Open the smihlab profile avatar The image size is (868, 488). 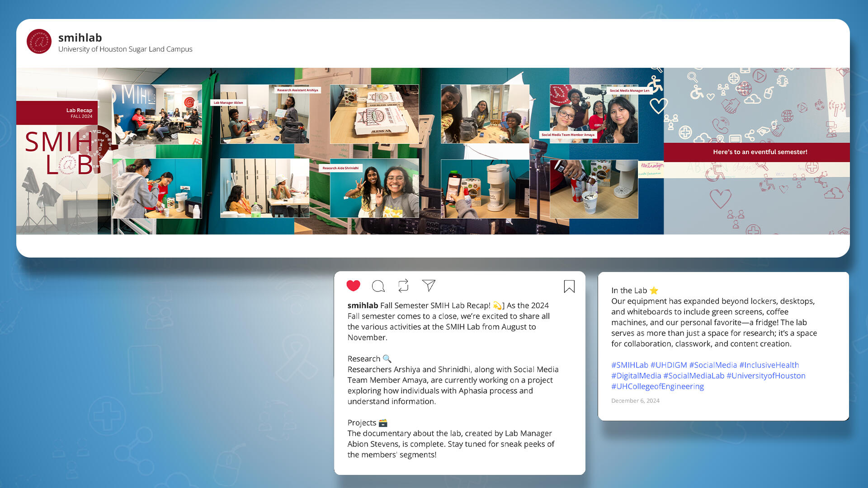point(39,42)
